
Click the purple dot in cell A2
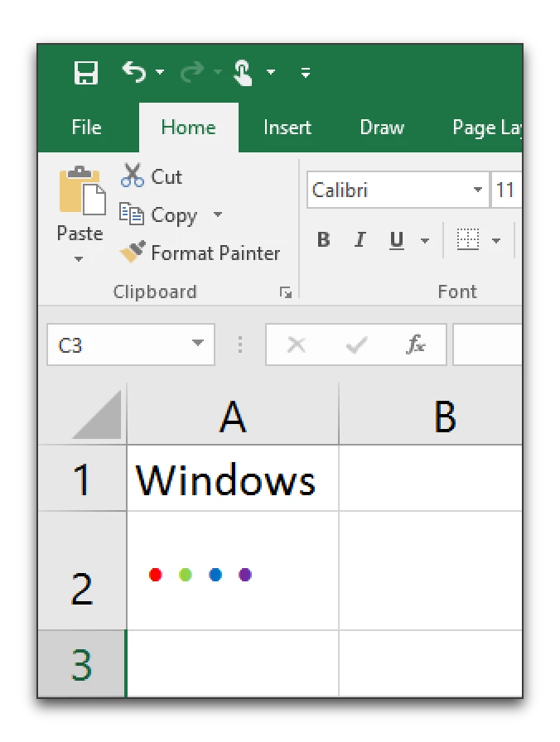click(245, 575)
